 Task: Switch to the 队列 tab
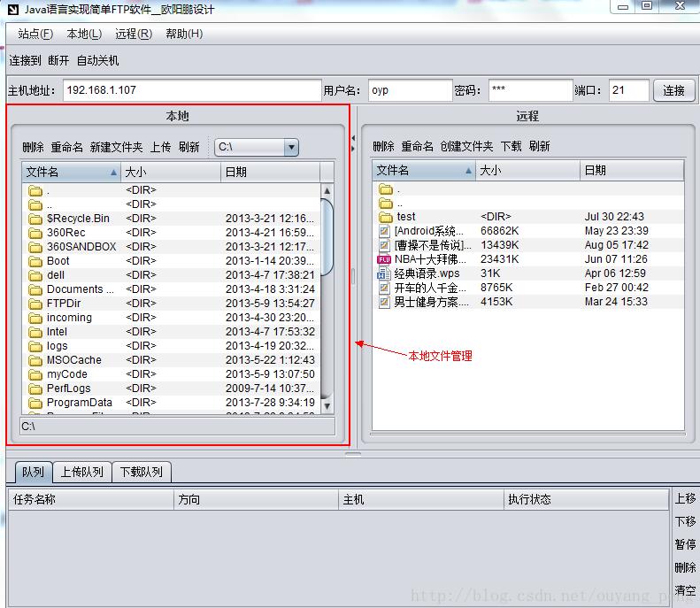coord(34,472)
